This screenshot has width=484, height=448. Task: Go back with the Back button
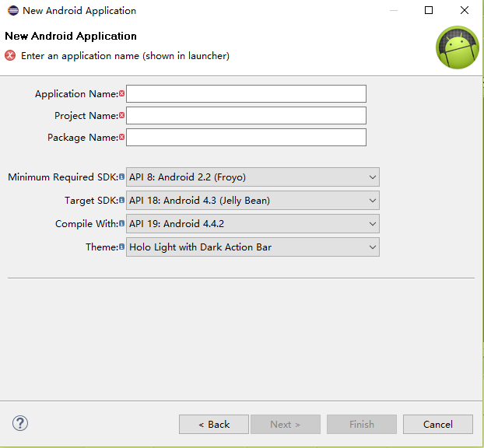(x=214, y=424)
